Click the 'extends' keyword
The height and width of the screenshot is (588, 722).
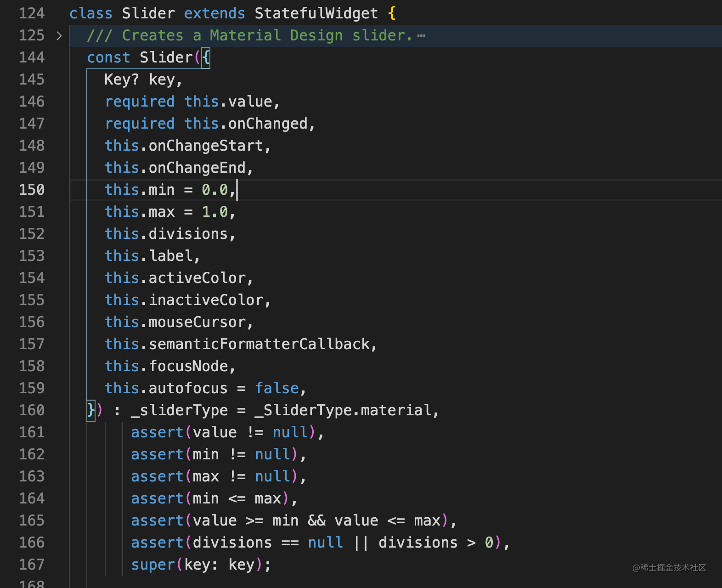pyautogui.click(x=214, y=13)
